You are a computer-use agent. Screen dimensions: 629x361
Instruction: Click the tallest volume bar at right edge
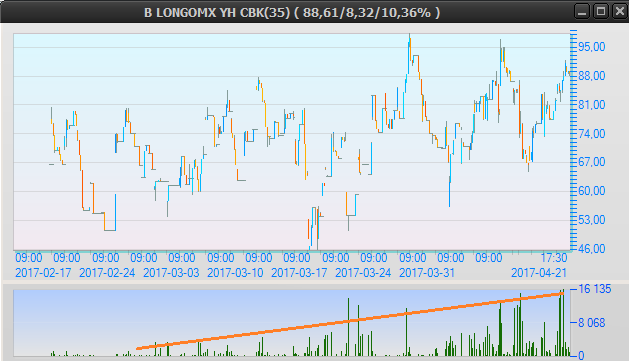(563, 322)
